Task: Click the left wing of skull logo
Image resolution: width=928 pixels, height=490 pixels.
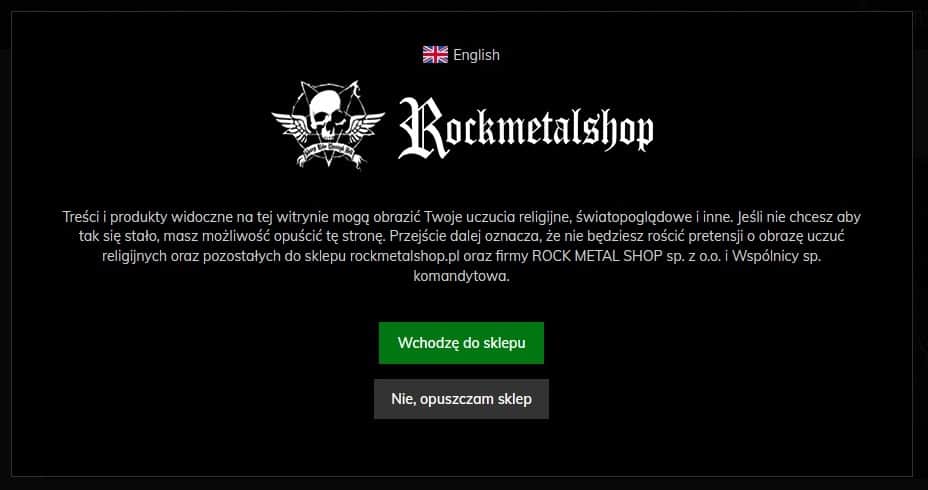Action: [x=291, y=124]
